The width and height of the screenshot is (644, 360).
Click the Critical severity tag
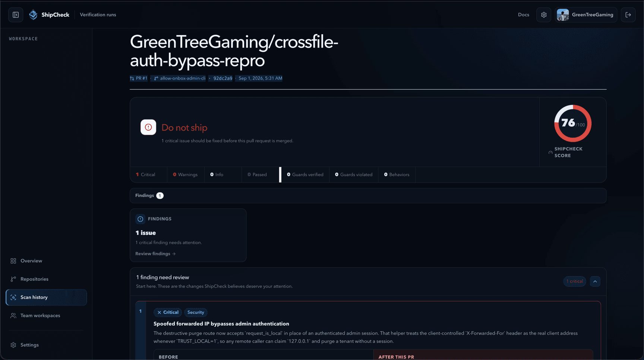pyautogui.click(x=168, y=312)
